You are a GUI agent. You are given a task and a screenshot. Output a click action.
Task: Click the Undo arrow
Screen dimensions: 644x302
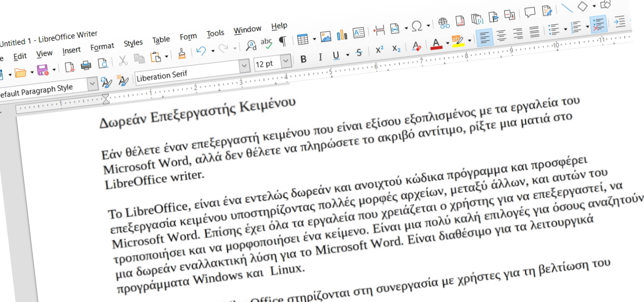(x=201, y=51)
